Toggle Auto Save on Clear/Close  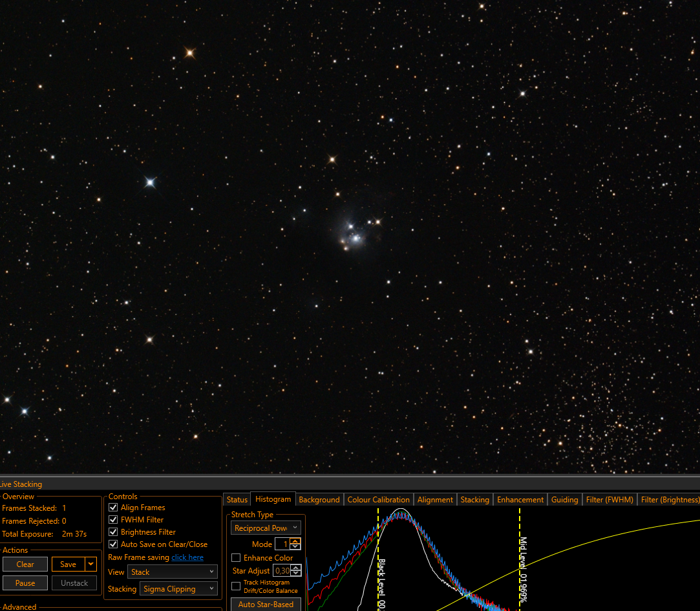pos(113,544)
